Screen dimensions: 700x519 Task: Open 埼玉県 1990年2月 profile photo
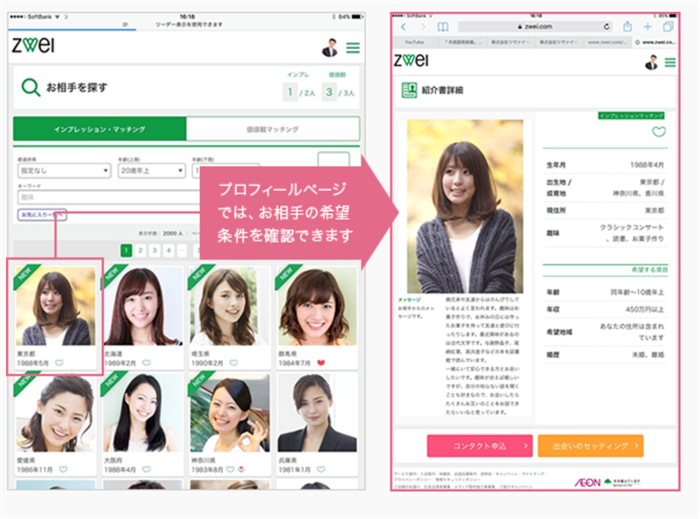[229, 306]
